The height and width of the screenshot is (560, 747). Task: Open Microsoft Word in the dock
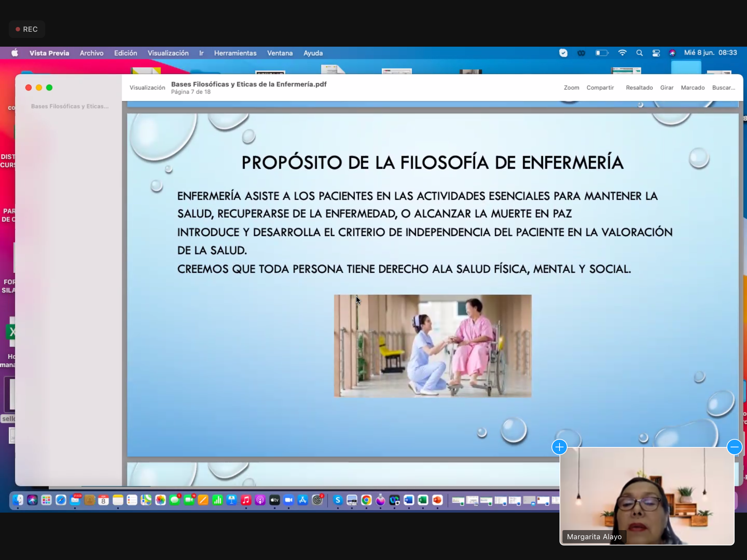click(409, 500)
